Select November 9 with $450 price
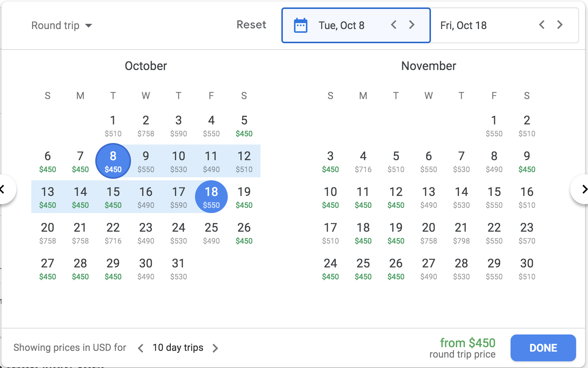 coord(527,161)
